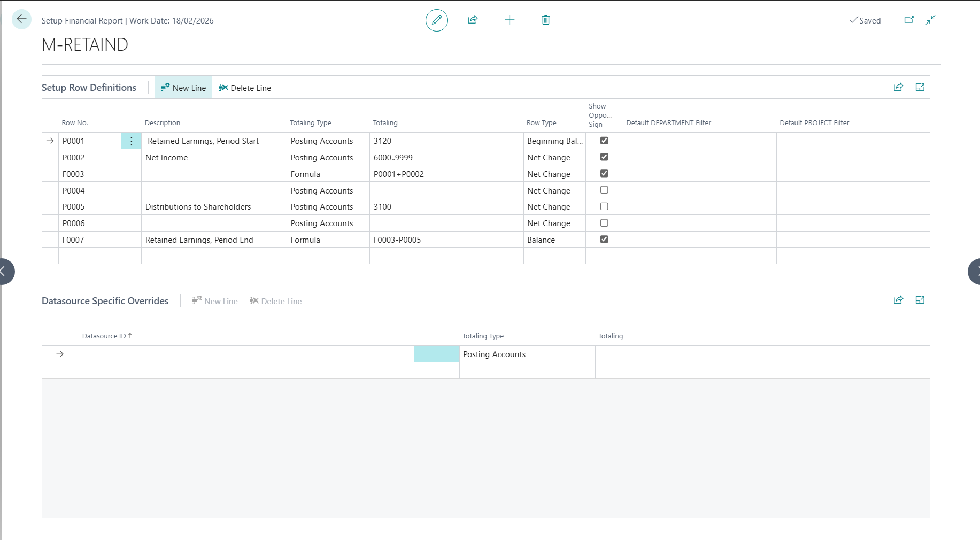Click the Setup Row Definitions section header
The image size is (980, 540).
(89, 87)
